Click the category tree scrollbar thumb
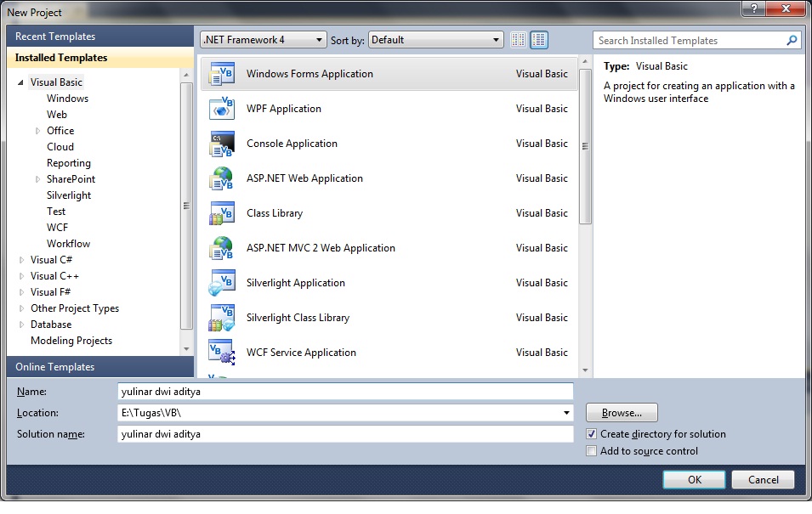812x514 pixels. (186, 206)
